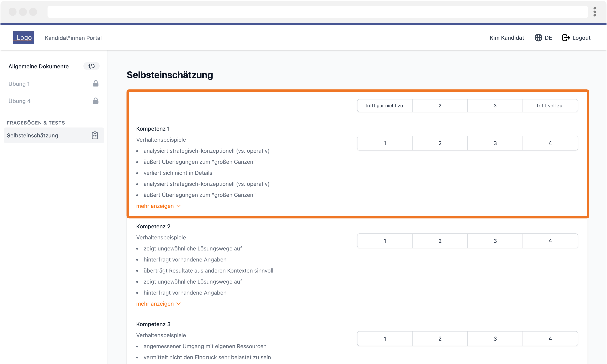The height and width of the screenshot is (364, 607).
Task: Select rating 2 for Kompetenz 1
Action: pyautogui.click(x=440, y=143)
